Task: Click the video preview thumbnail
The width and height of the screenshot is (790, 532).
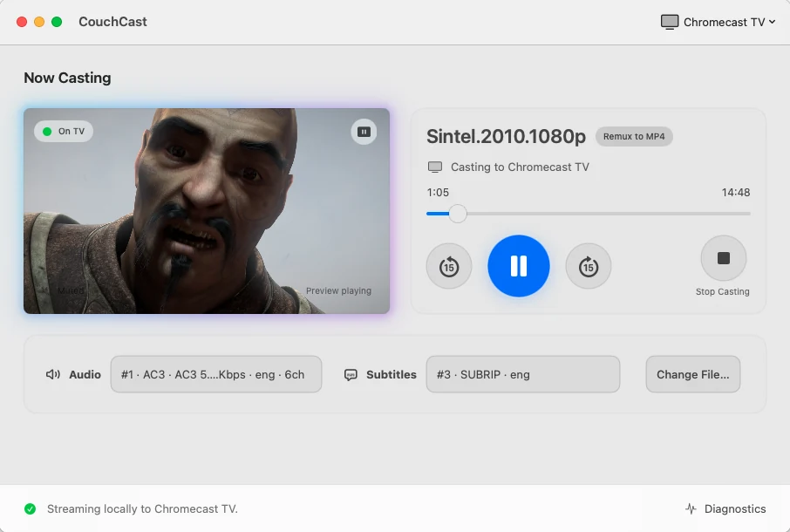Action: click(x=207, y=211)
